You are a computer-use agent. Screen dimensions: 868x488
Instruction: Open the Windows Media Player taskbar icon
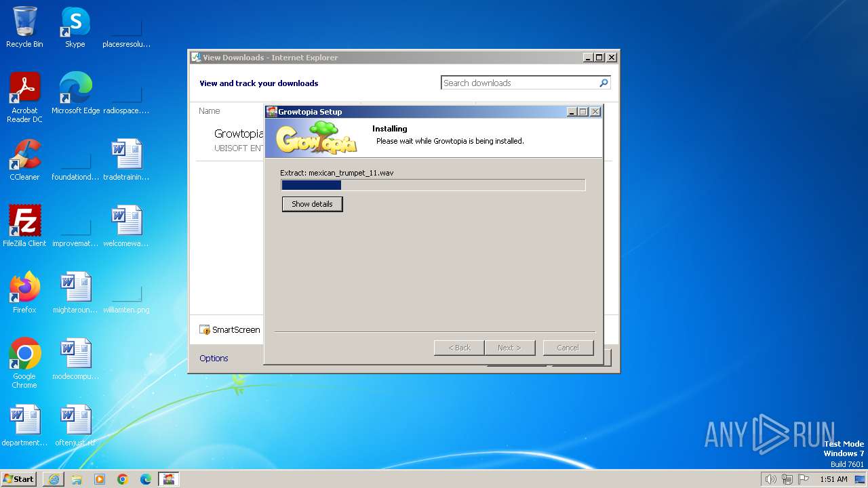(x=100, y=479)
